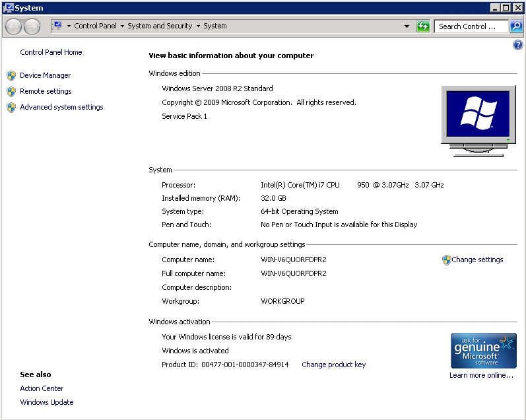Click the 32.0 GB memory value
526x420 pixels.
pyautogui.click(x=273, y=198)
